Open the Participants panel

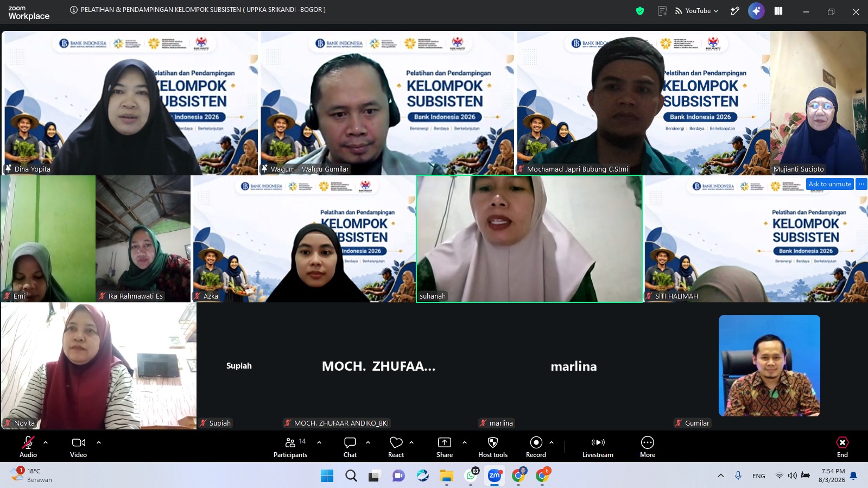[x=290, y=447]
